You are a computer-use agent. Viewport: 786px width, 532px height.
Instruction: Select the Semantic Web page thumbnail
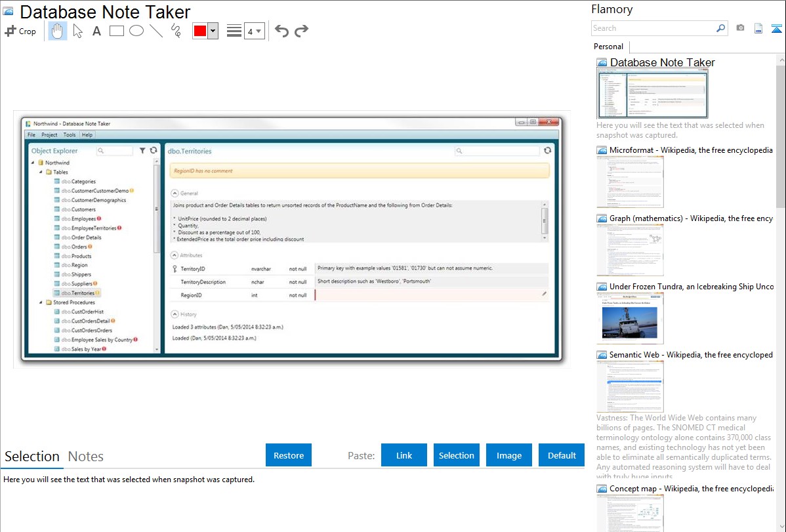630,386
